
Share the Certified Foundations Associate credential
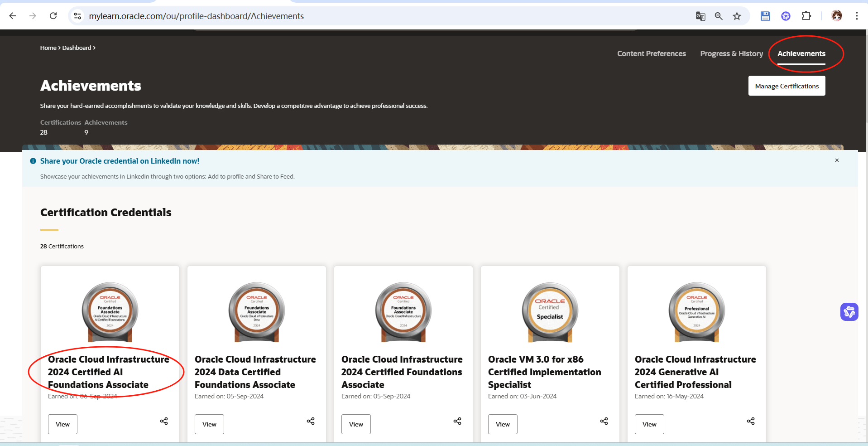[x=457, y=421]
